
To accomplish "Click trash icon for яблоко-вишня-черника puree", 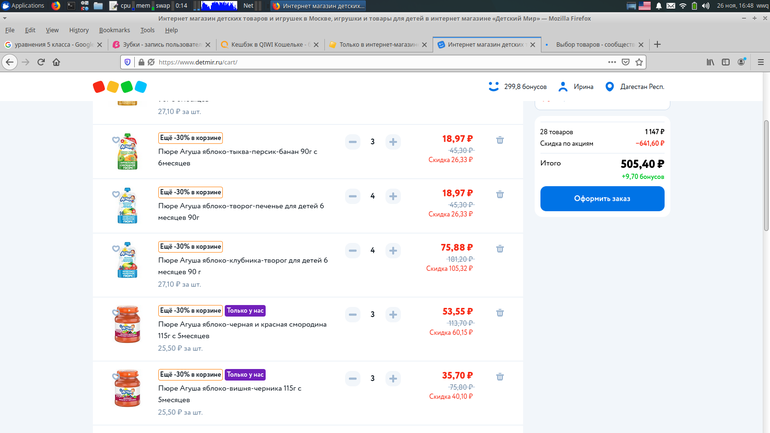I will (500, 378).
